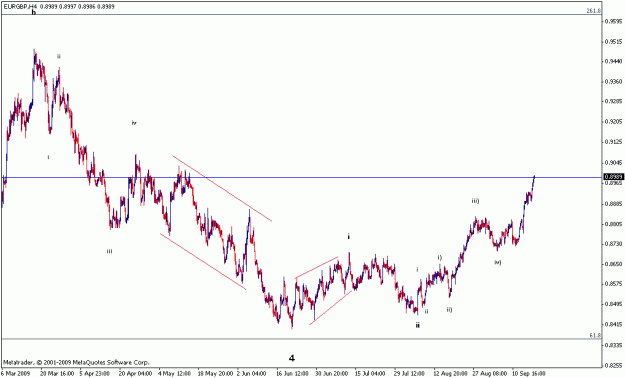Click the highlighted 0.8989 current price tag
This screenshot has height=378, width=625.
[x=613, y=177]
